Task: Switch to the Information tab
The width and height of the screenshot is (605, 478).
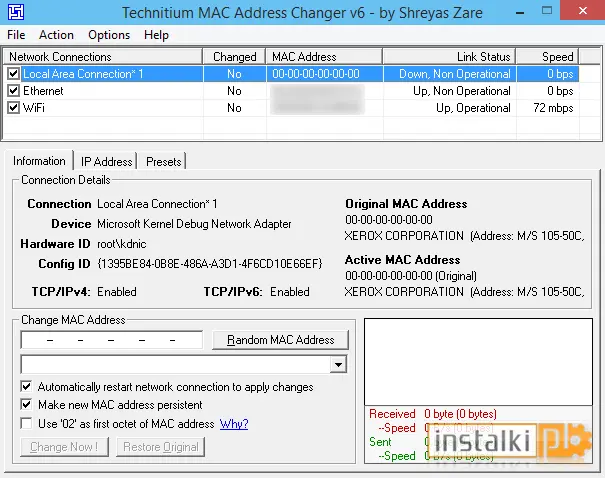Action: point(39,160)
